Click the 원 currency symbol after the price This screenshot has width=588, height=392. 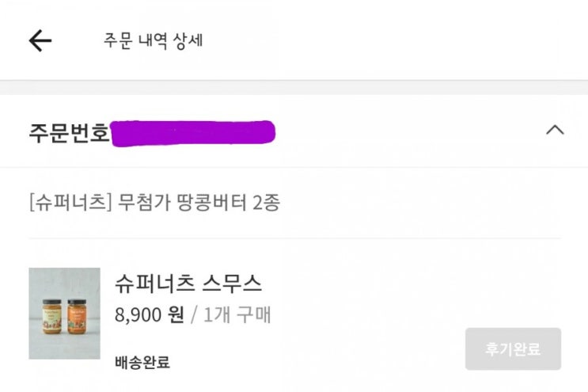coord(176,314)
